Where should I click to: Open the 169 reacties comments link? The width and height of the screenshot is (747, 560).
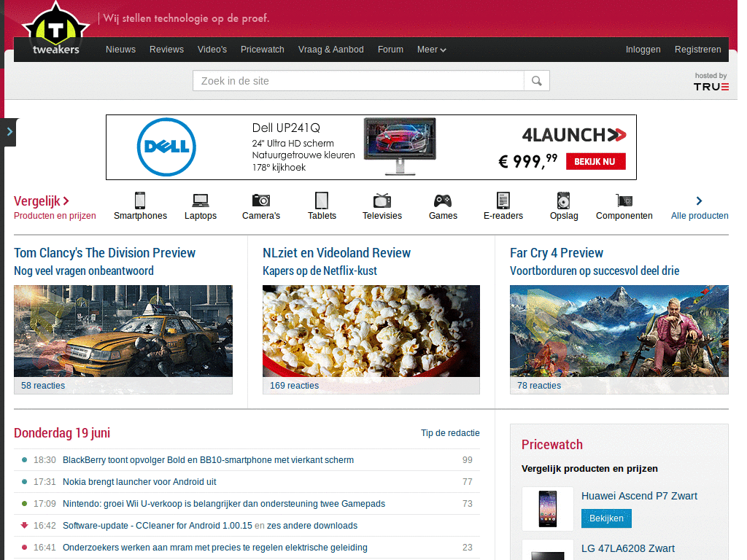(x=295, y=386)
